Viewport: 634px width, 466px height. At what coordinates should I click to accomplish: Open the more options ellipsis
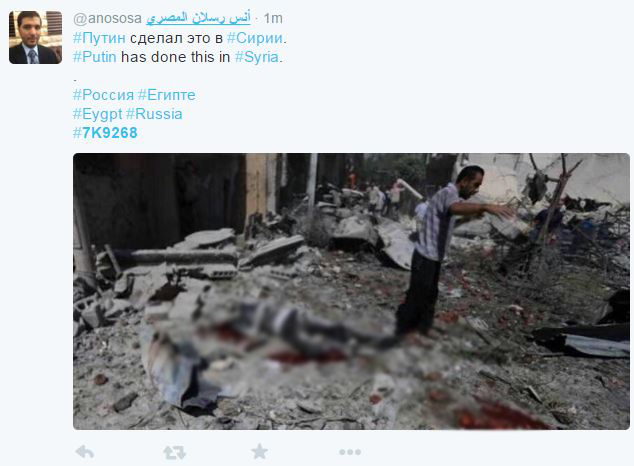350,452
